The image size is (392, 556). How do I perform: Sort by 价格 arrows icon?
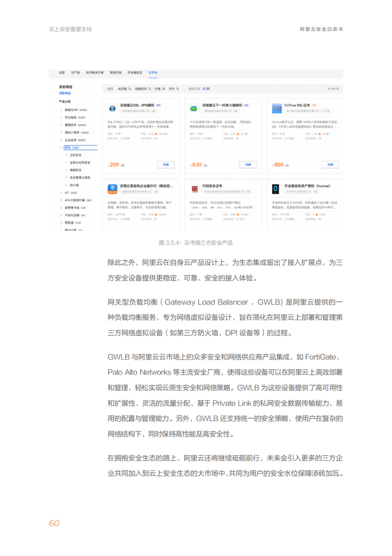click(x=164, y=89)
